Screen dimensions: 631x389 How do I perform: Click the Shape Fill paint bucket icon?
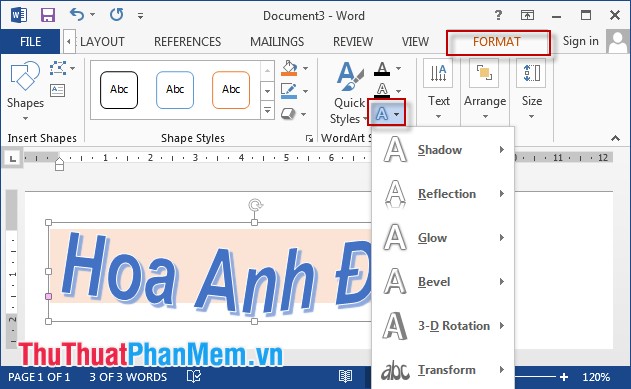pyautogui.click(x=289, y=68)
